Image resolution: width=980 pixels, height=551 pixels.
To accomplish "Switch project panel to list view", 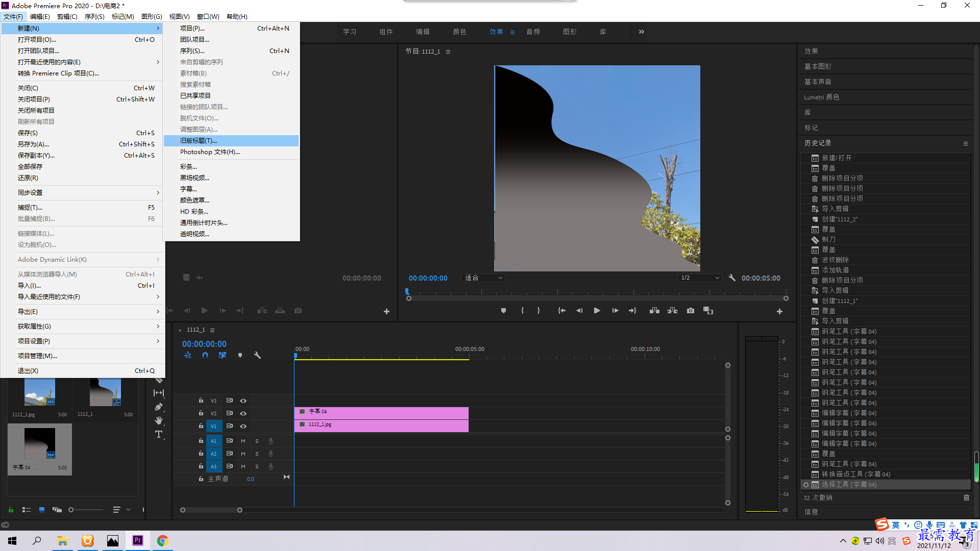I will 27,510.
